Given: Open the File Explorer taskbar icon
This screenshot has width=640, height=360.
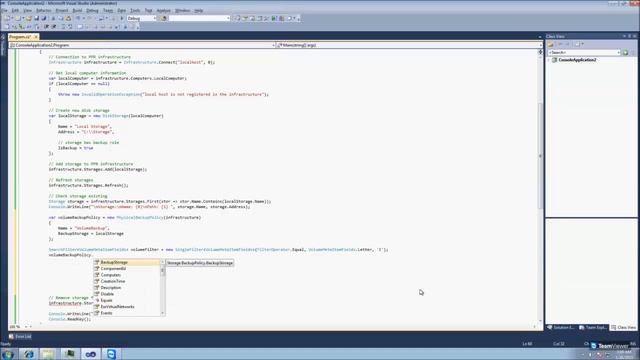Looking at the screenshot, I should click(x=48, y=354).
